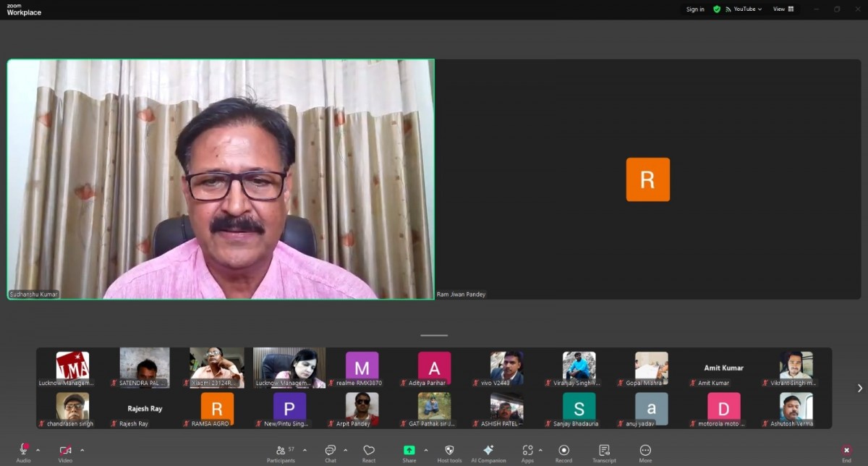Click the Sign in link
868x466 pixels.
(695, 9)
